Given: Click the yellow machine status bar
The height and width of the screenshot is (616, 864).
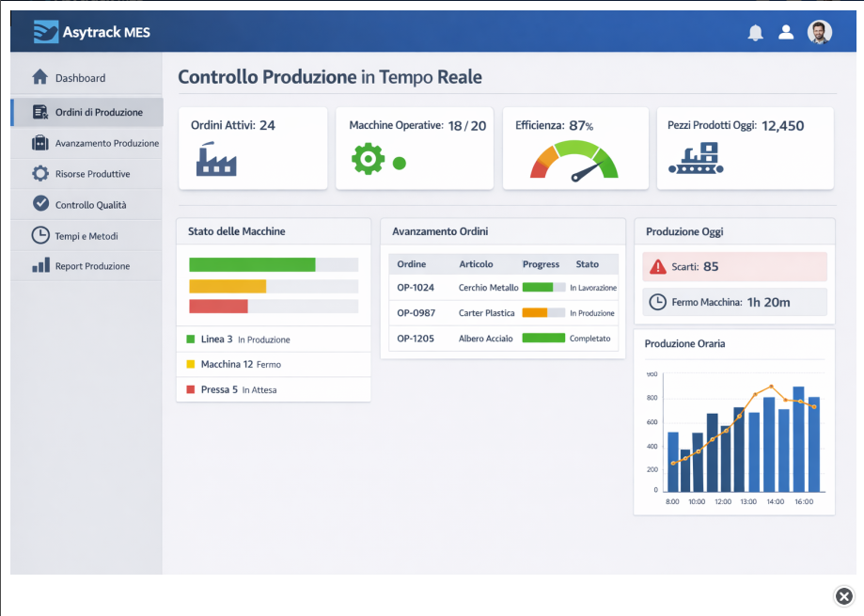Looking at the screenshot, I should click(x=227, y=286).
